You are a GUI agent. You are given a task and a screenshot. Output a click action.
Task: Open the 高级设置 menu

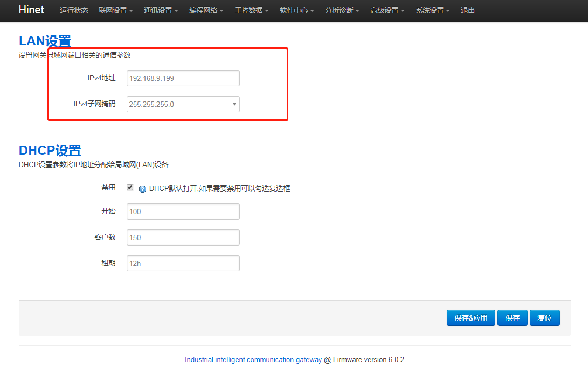pos(388,11)
